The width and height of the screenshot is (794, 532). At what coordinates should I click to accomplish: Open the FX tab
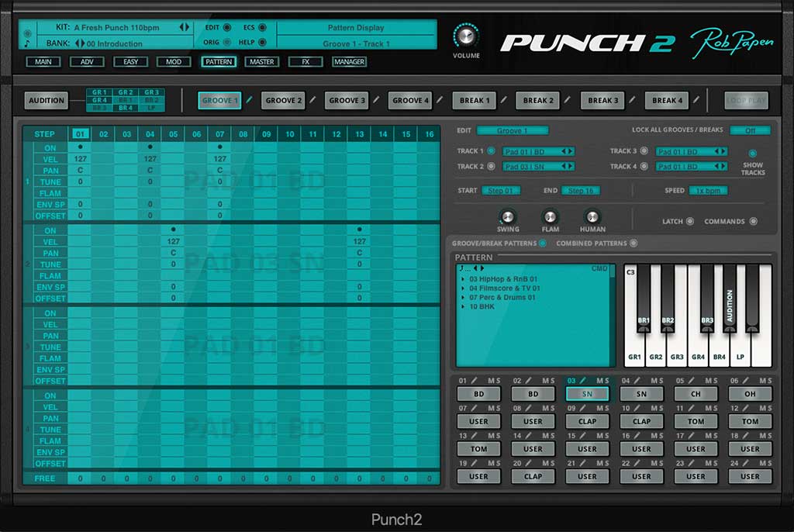tap(306, 62)
